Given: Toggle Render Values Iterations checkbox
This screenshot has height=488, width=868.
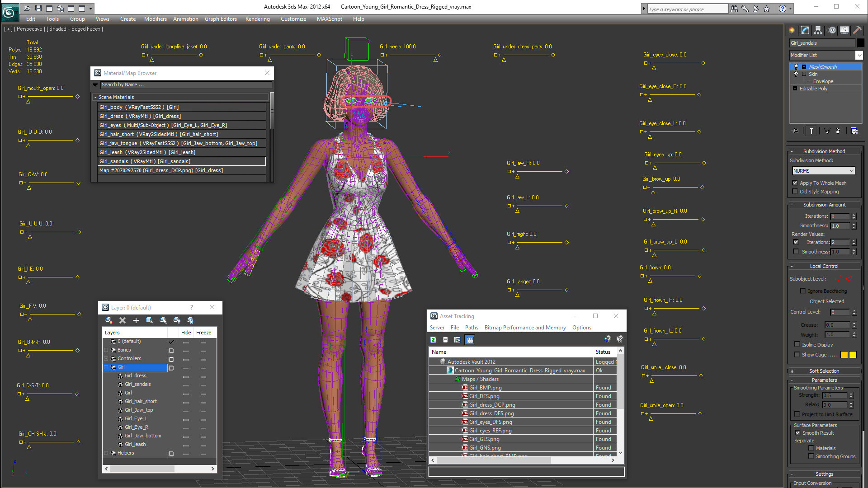Looking at the screenshot, I should (x=796, y=242).
